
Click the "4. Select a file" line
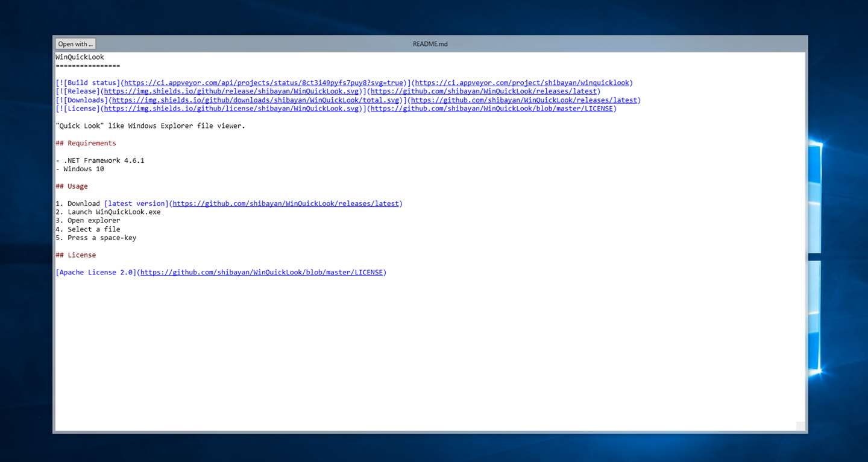(88, 229)
